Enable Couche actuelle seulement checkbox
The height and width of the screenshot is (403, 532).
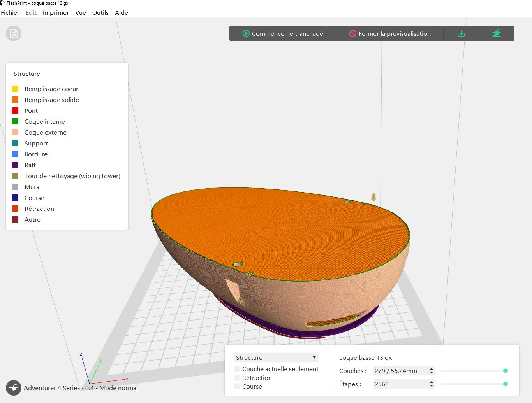point(237,369)
